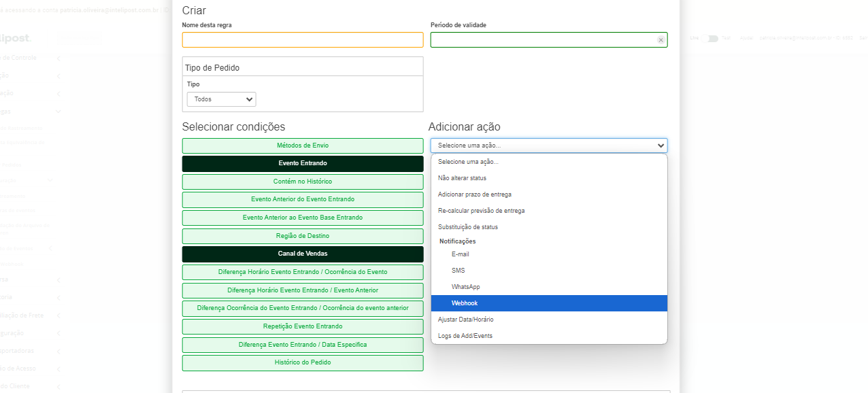Viewport: 868px width, 393px height.
Task: Click the Nome desta regra input
Action: point(303,40)
